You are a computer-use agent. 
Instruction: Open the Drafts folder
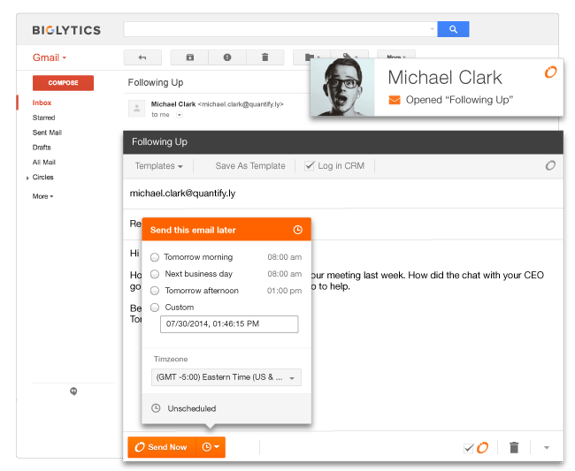click(41, 147)
